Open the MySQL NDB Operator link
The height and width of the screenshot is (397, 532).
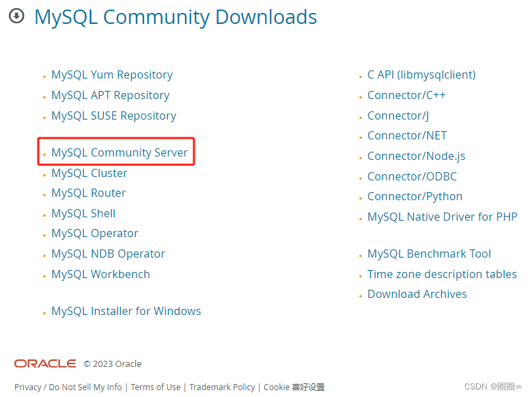(x=108, y=254)
